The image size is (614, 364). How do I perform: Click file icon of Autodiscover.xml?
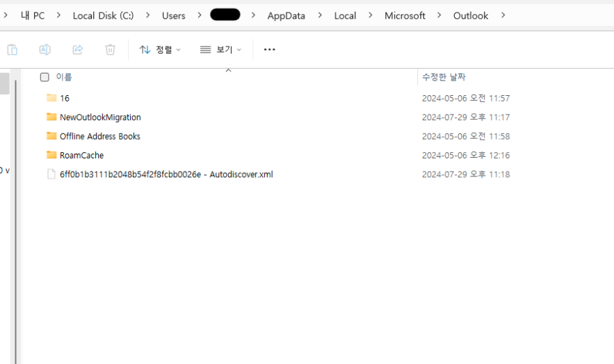[51, 174]
